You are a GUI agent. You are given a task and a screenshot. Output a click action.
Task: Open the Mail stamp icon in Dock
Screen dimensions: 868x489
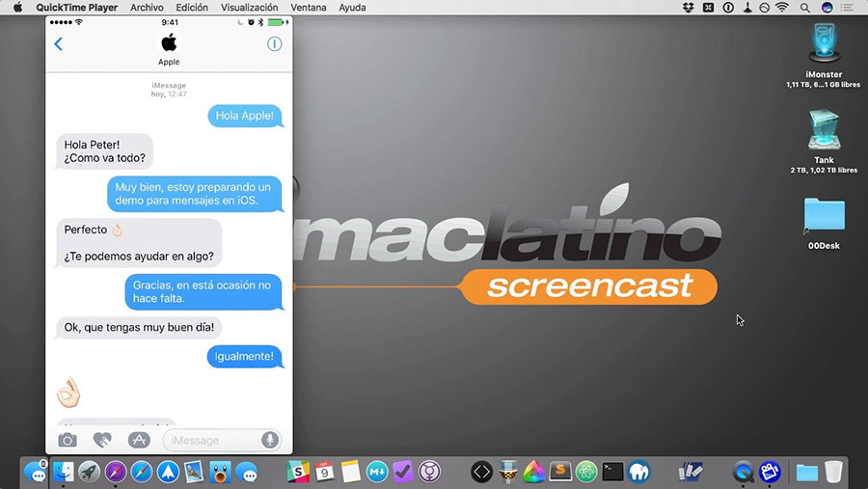click(x=194, y=473)
